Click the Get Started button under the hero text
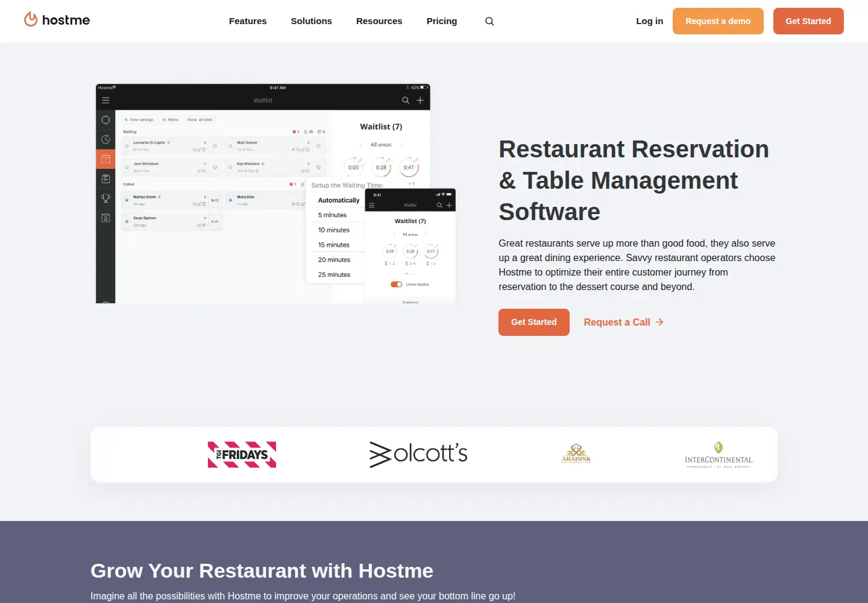The width and height of the screenshot is (868, 603). (534, 322)
